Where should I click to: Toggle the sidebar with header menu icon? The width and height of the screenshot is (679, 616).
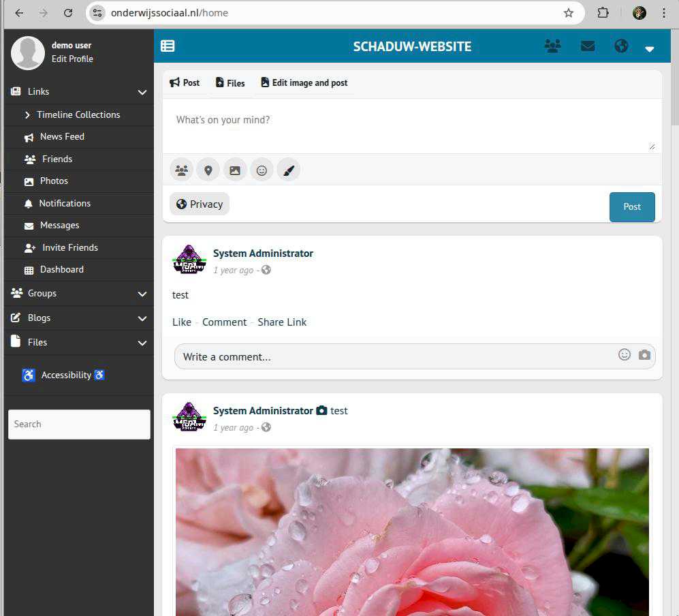[168, 46]
